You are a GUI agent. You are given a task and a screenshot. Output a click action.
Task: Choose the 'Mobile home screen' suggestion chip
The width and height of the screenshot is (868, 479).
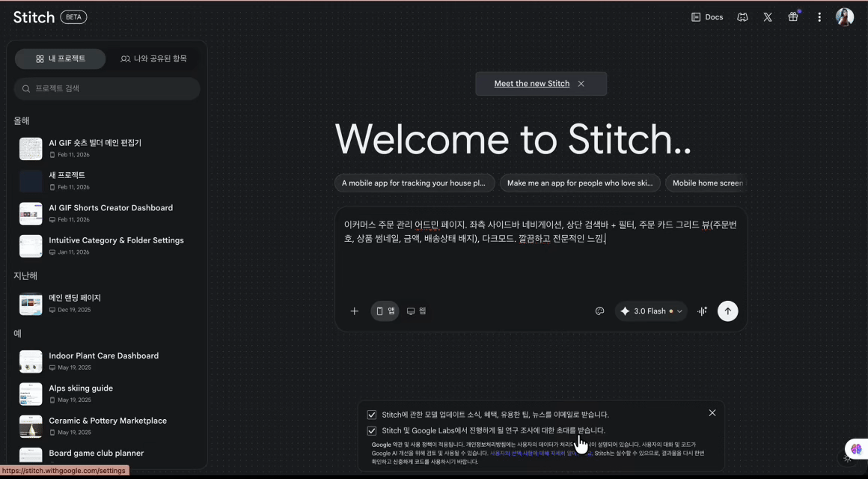706,183
